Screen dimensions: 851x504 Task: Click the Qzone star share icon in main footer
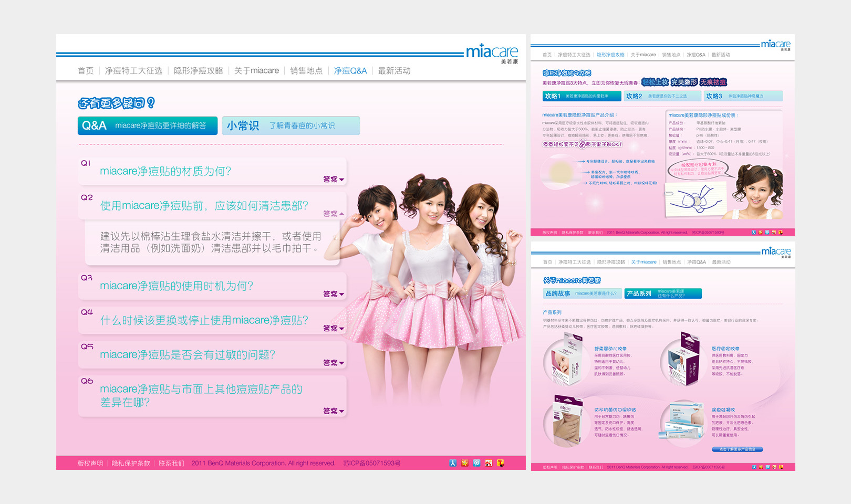(x=465, y=463)
